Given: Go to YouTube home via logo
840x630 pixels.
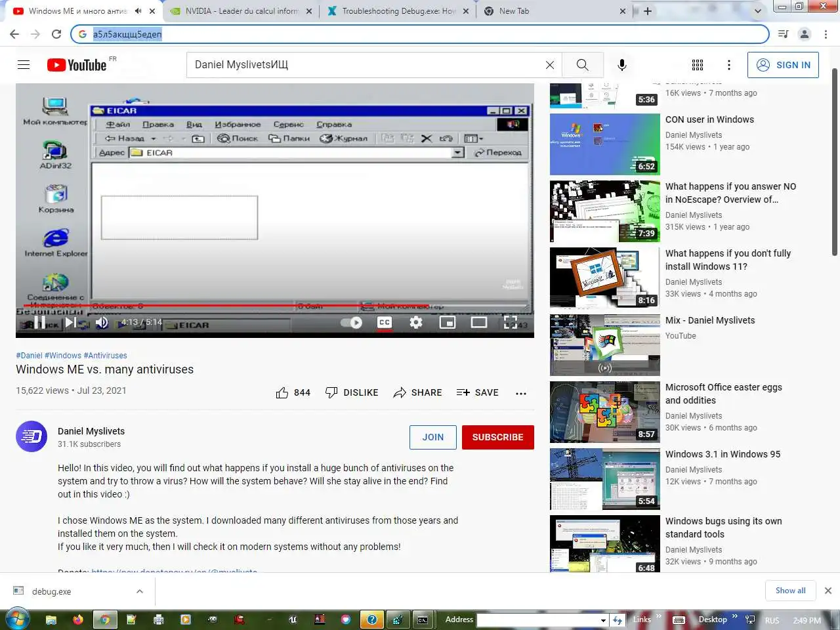Looking at the screenshot, I should click(77, 65).
